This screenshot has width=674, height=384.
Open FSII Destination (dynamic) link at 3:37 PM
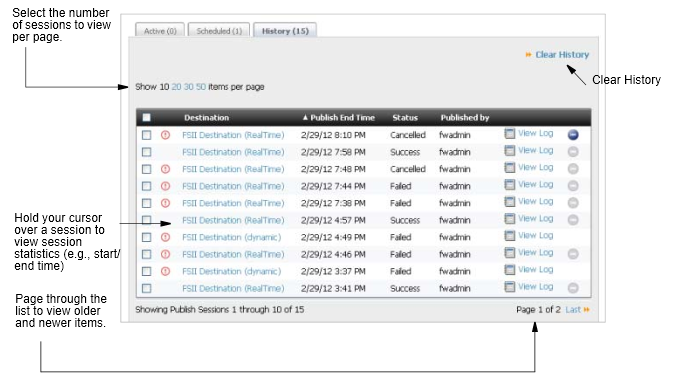(231, 271)
